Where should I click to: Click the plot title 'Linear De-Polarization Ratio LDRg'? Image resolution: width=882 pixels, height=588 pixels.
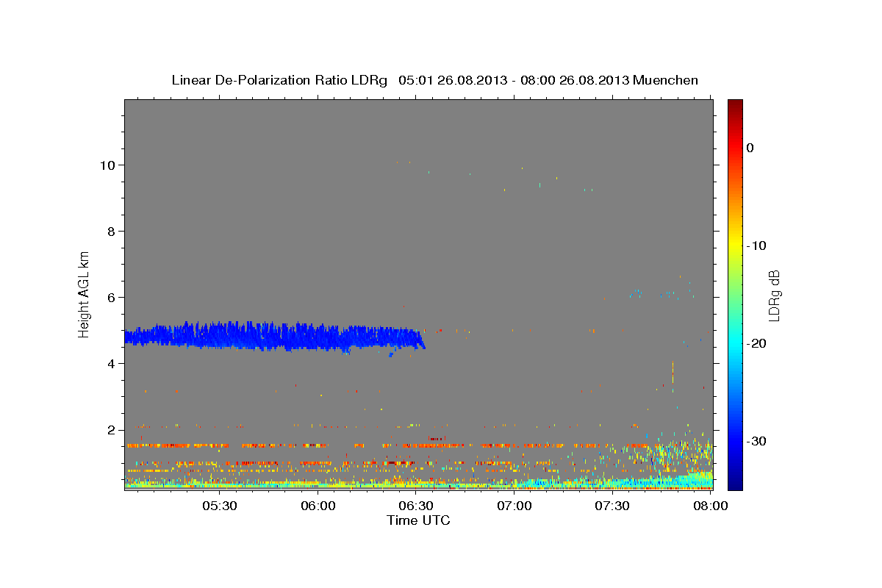[279, 80]
